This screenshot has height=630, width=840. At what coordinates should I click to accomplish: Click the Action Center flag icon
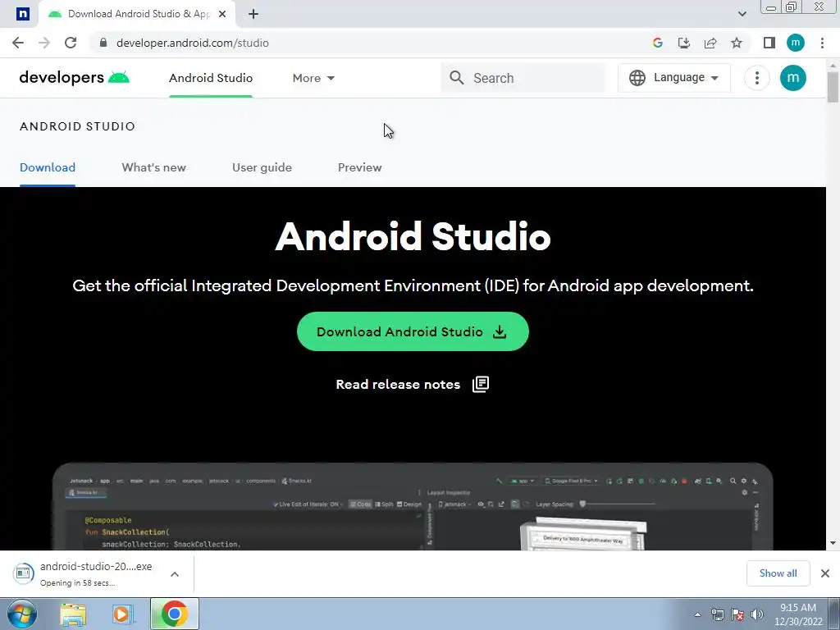(737, 614)
